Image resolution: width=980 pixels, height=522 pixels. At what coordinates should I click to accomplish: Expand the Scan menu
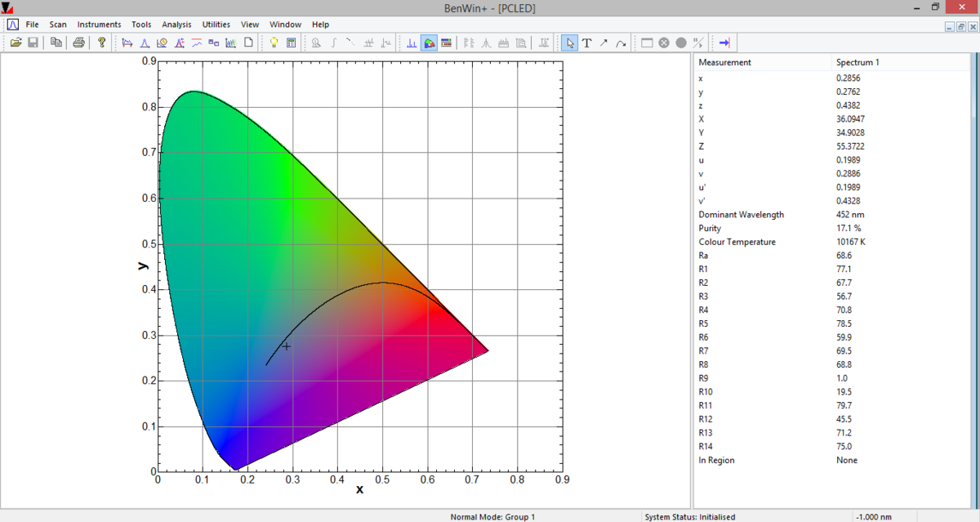[x=58, y=25]
